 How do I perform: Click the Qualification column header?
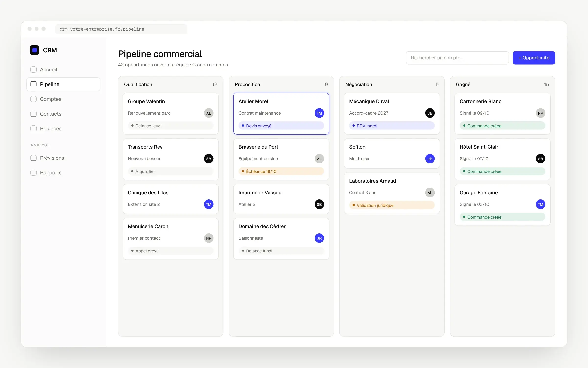coord(138,84)
